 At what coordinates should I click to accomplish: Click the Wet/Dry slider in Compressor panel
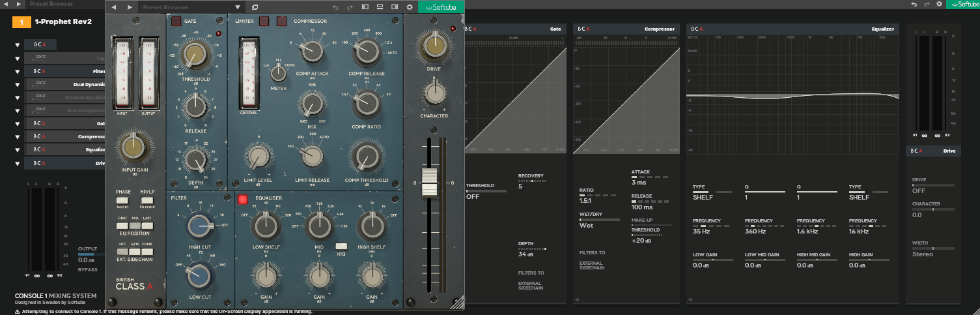(600, 220)
